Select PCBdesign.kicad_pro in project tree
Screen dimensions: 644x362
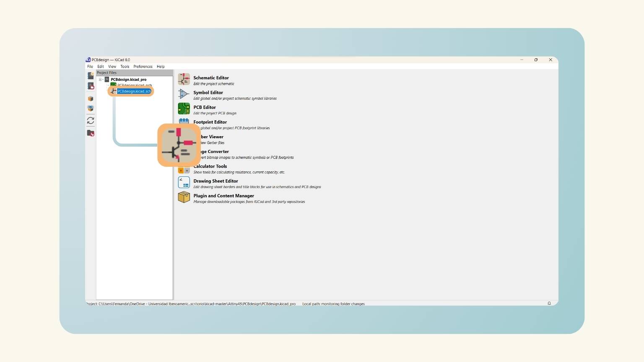128,80
